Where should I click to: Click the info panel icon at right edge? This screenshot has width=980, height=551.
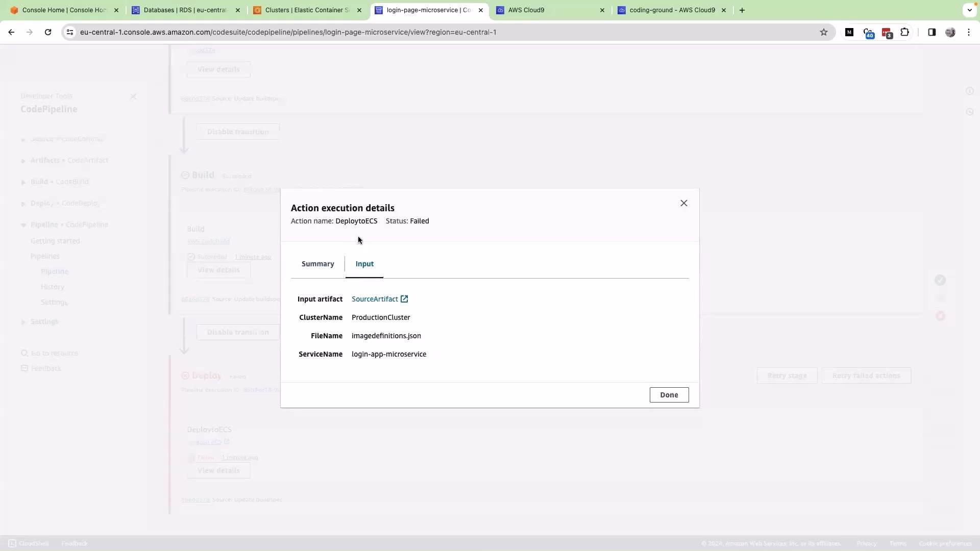tap(969, 91)
